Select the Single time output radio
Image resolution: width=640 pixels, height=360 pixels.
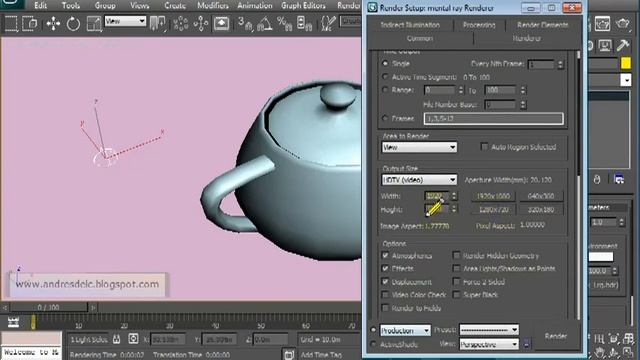coord(385,64)
